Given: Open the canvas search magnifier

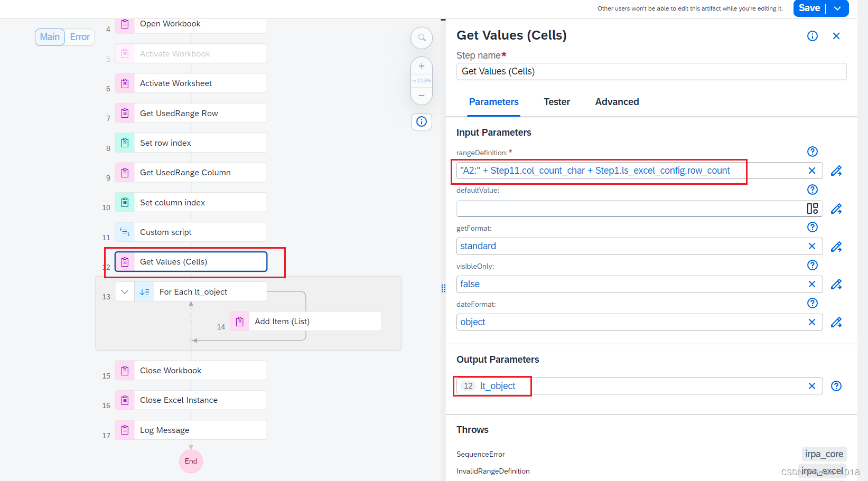Looking at the screenshot, I should (422, 37).
